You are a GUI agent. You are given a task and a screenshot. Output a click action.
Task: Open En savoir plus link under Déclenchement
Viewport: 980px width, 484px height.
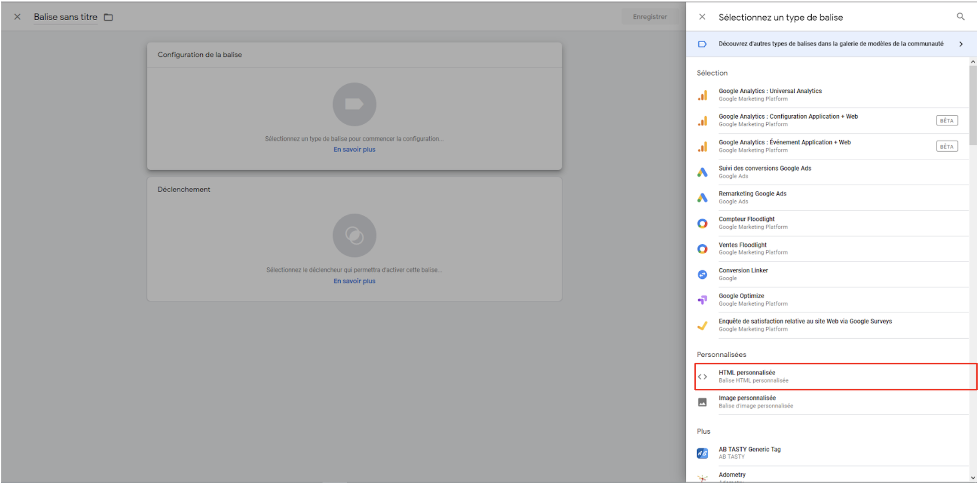354,281
